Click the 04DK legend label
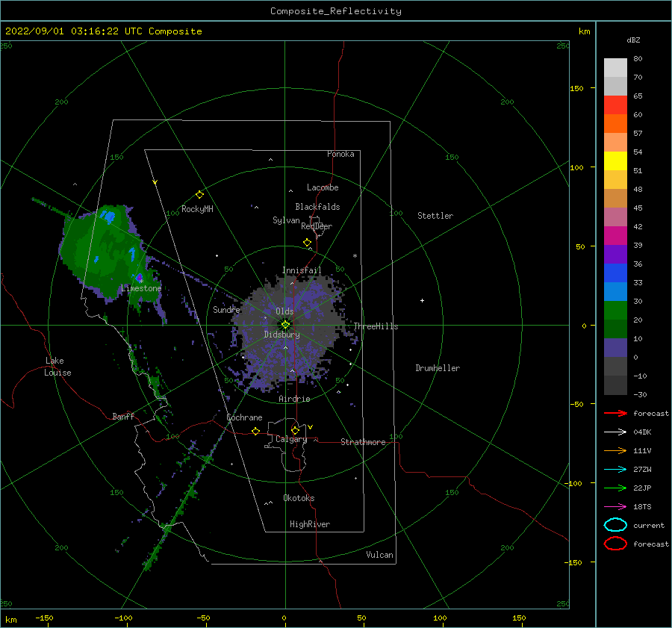Image resolution: width=672 pixels, height=628 pixels. click(642, 432)
